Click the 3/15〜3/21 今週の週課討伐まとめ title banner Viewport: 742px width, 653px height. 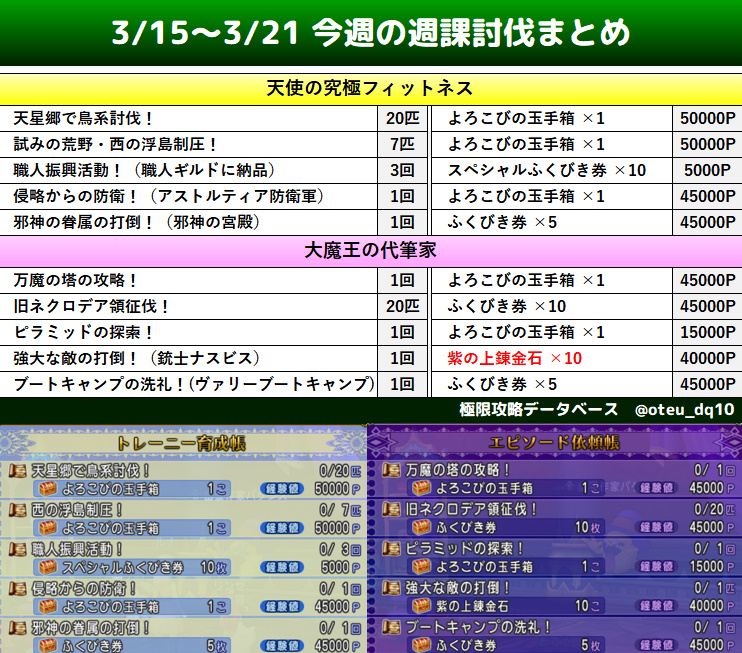tap(370, 33)
